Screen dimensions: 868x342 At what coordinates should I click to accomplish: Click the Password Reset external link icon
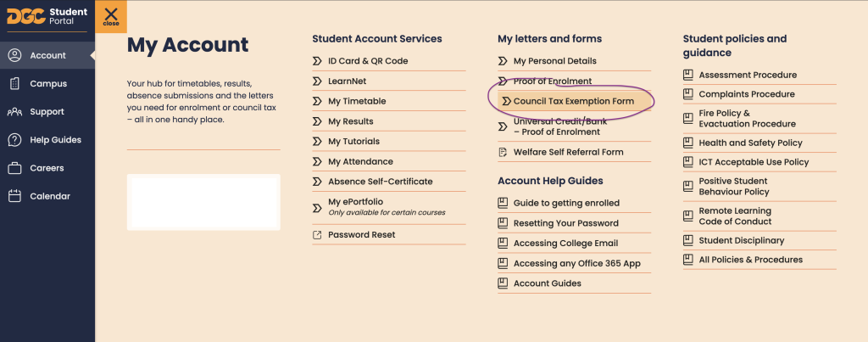[317, 234]
